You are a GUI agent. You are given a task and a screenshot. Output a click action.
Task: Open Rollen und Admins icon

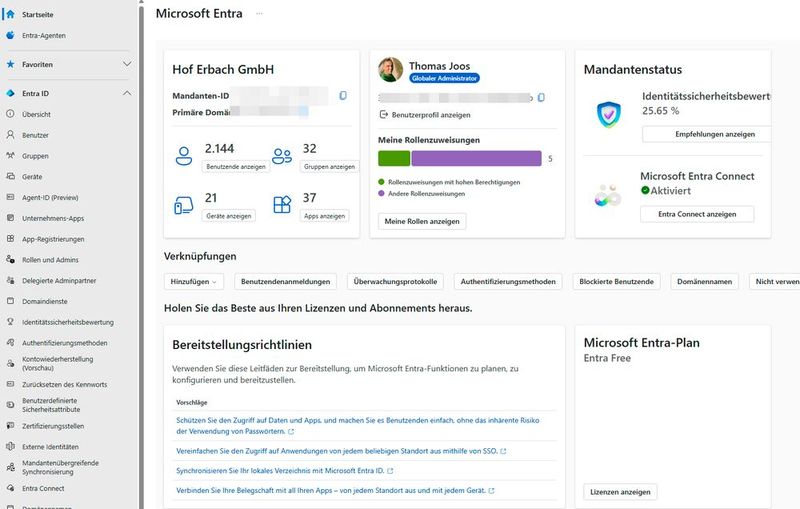coord(10,260)
